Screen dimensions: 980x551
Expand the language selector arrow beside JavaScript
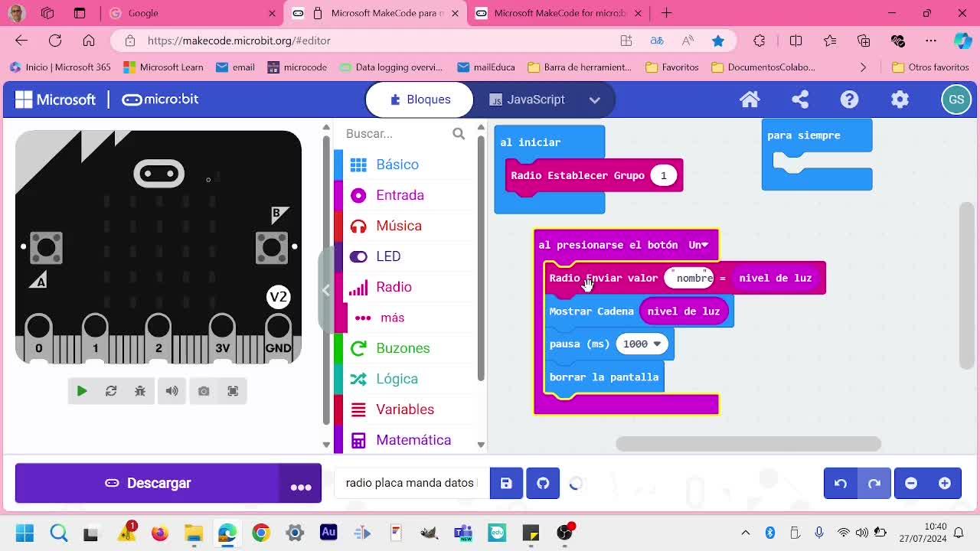595,99
